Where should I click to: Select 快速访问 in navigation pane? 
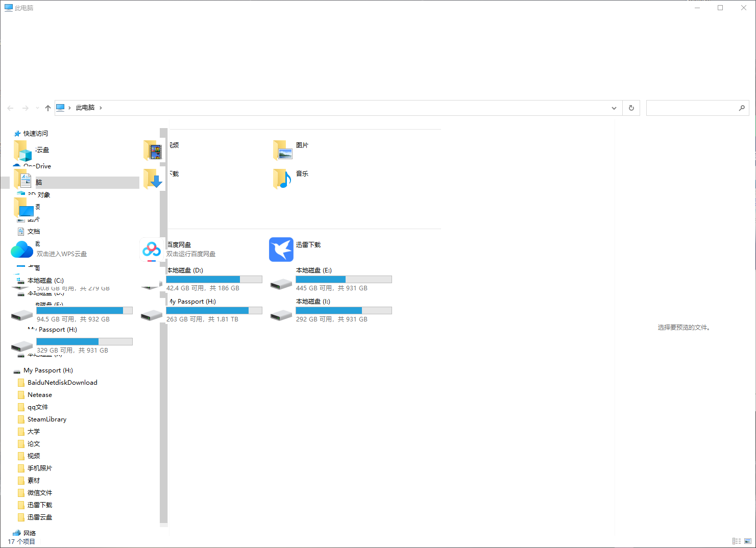[x=36, y=134]
